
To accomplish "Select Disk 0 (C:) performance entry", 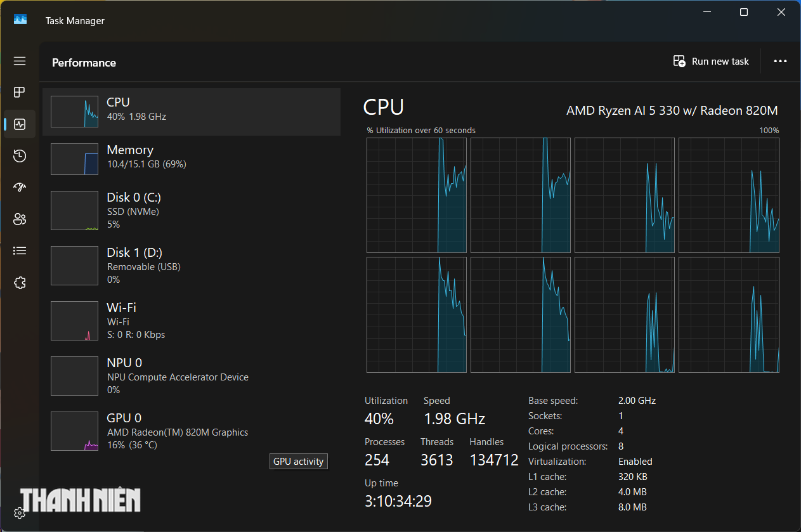I will 192,211.
